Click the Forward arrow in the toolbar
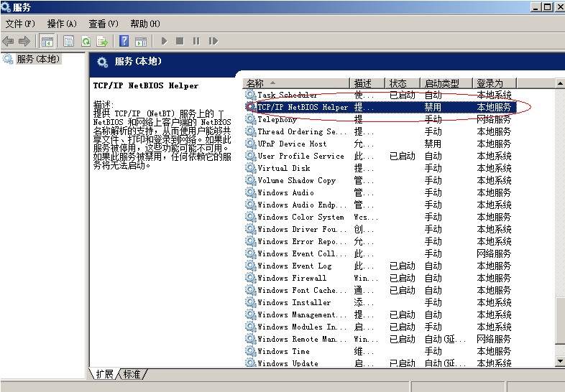This screenshot has height=392, width=565. click(24, 41)
